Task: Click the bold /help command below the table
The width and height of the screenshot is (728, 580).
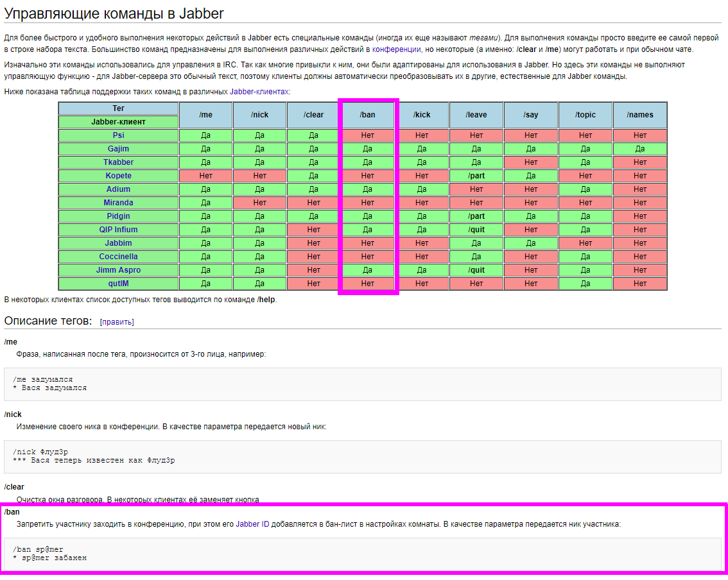Action: 266,300
